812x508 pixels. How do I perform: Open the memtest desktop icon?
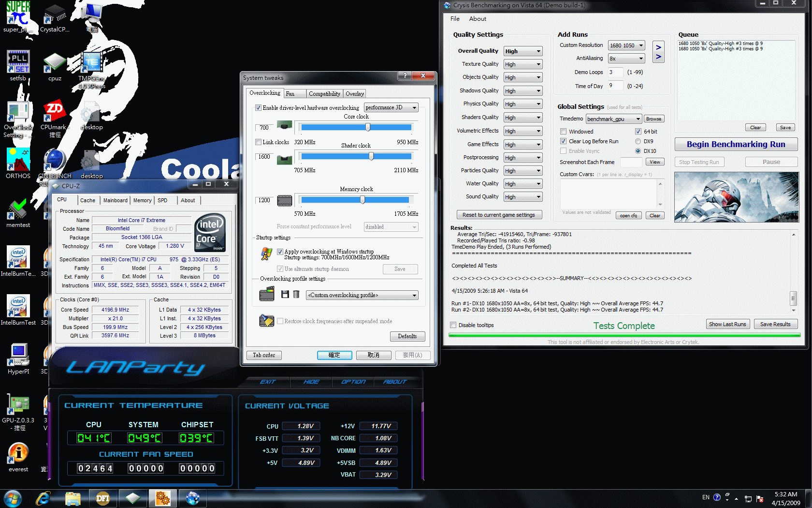pos(18,210)
